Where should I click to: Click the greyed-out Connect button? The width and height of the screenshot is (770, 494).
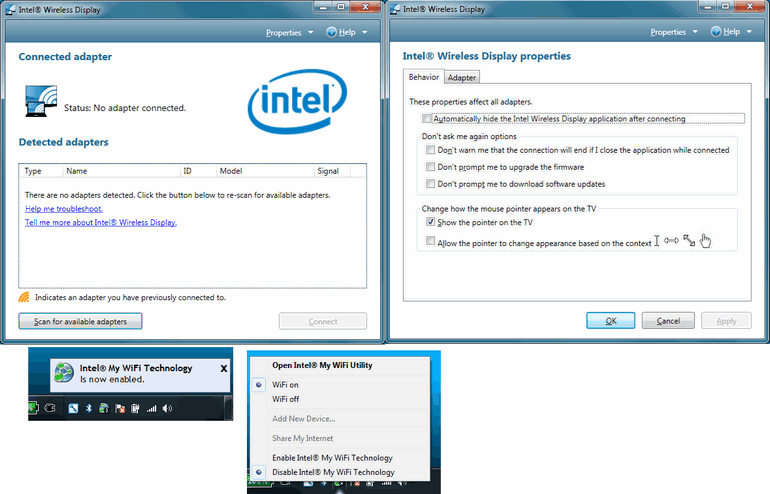point(323,321)
